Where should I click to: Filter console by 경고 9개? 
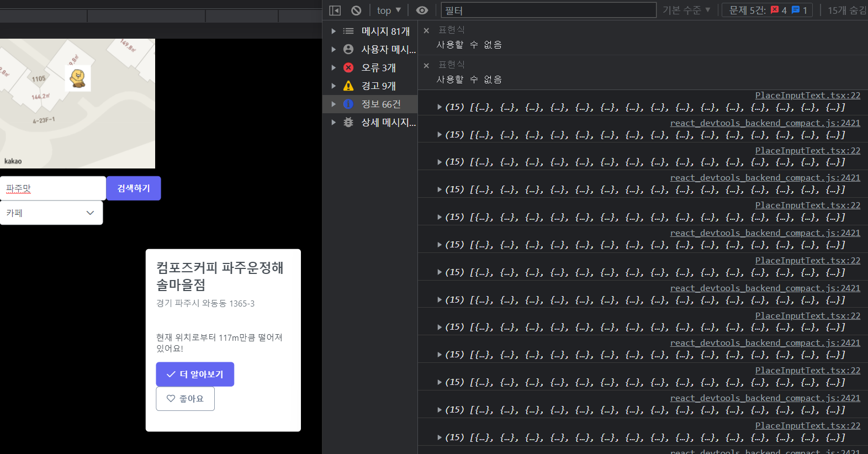[x=370, y=86]
